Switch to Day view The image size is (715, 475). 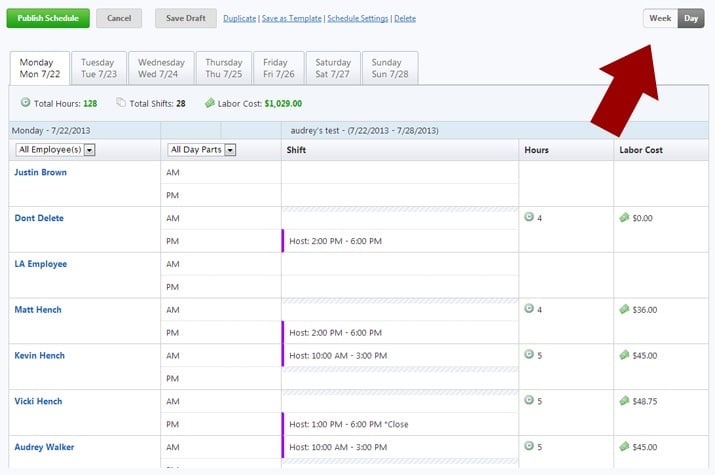point(691,18)
